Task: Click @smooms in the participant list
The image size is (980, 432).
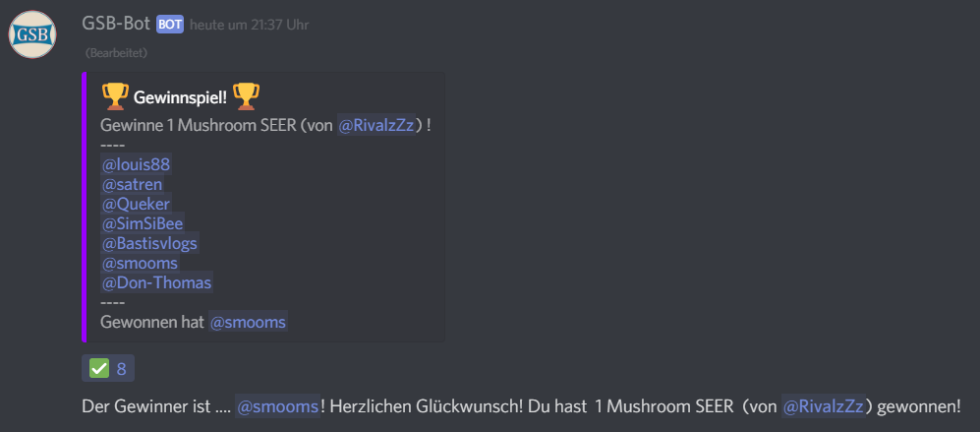Action: [x=140, y=263]
